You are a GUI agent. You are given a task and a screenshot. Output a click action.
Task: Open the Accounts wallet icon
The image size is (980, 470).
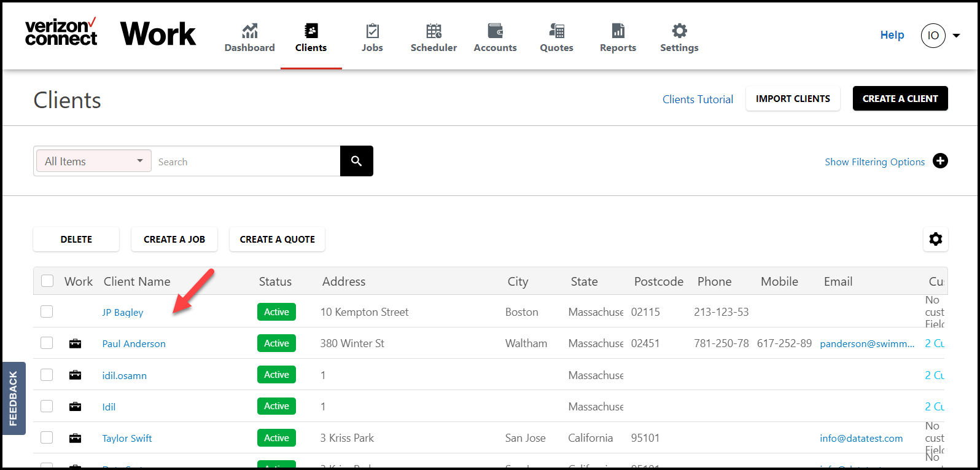pos(496,31)
